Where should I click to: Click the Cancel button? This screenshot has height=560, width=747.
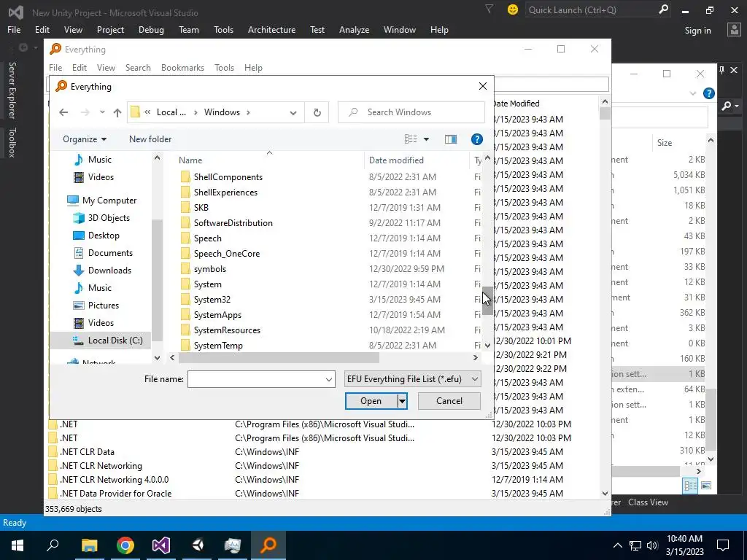449,401
